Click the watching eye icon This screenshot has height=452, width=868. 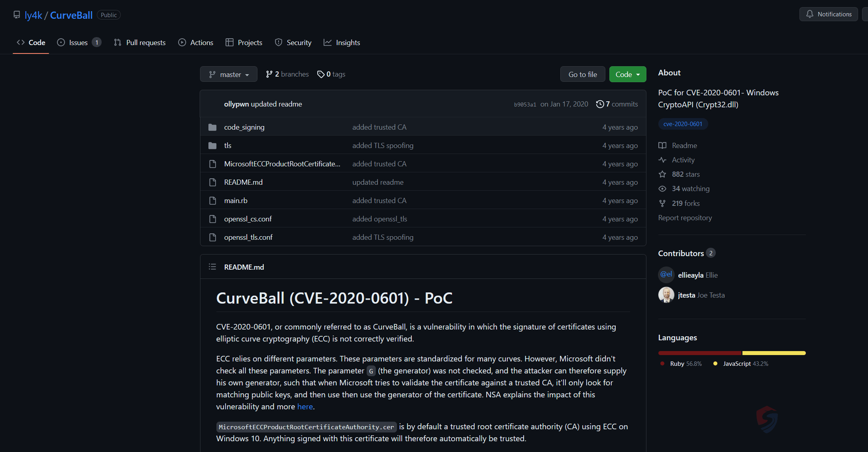click(x=662, y=189)
